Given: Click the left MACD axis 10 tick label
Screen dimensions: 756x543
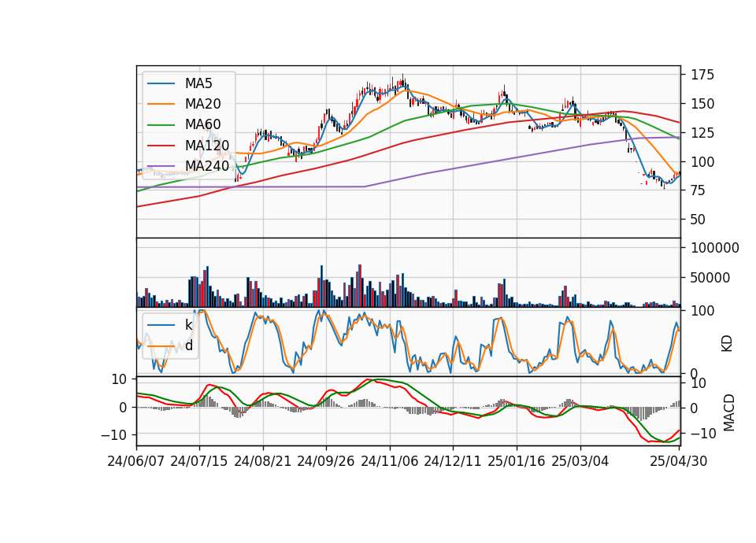Looking at the screenshot, I should [119, 379].
